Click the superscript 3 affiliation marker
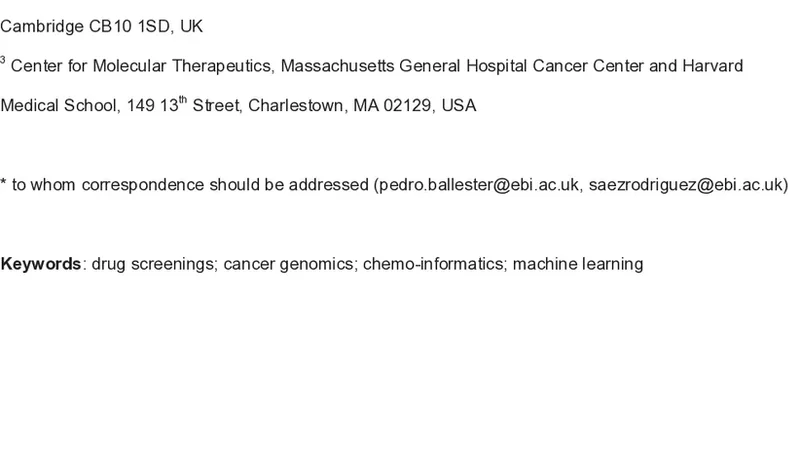Image resolution: width=800 pixels, height=450 pixels. click(3, 62)
